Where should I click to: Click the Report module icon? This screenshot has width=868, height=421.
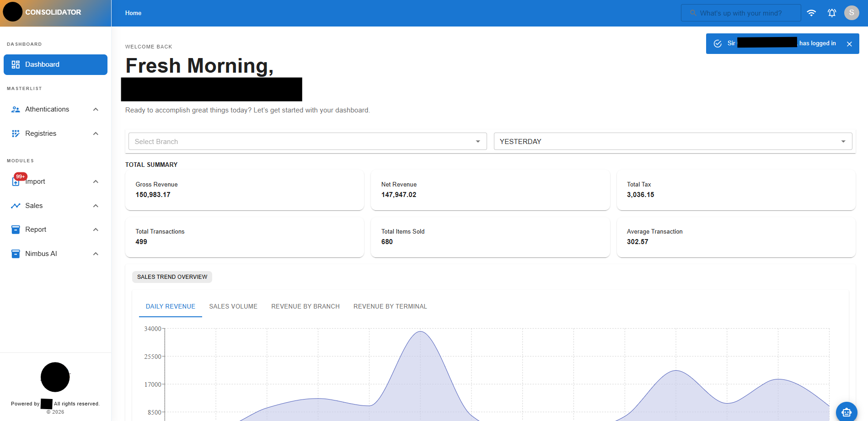(x=16, y=229)
